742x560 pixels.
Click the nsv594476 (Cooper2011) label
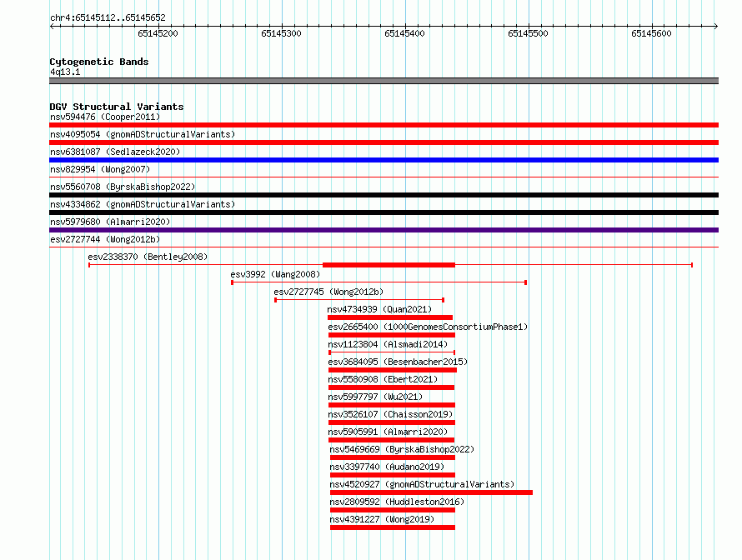tap(105, 117)
